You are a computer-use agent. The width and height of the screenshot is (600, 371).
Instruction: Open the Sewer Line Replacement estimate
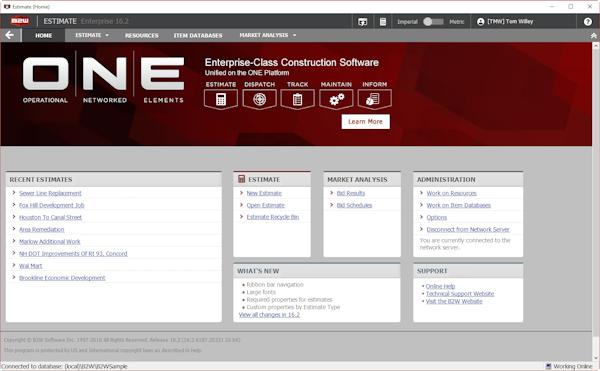50,193
